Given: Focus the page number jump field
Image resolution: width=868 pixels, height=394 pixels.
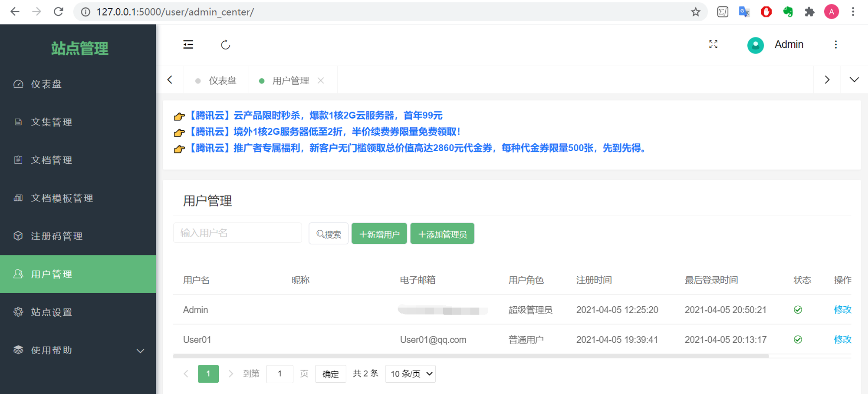Looking at the screenshot, I should pos(279,374).
